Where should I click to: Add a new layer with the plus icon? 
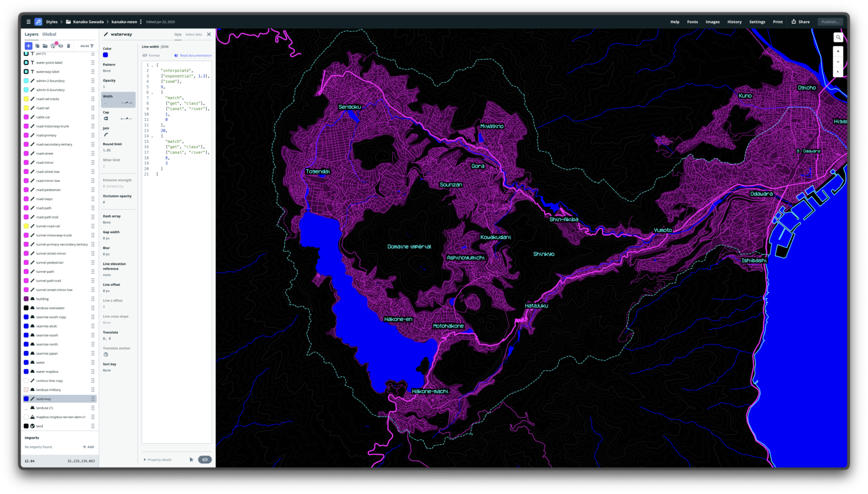pos(28,46)
